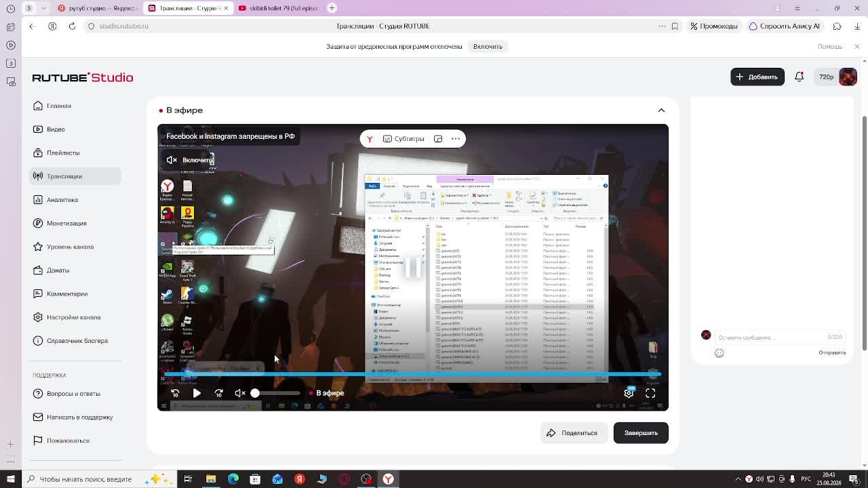Image resolution: width=868 pixels, height=488 pixels.
Task: Open the channel avatar menu
Action: pyautogui.click(x=848, y=77)
